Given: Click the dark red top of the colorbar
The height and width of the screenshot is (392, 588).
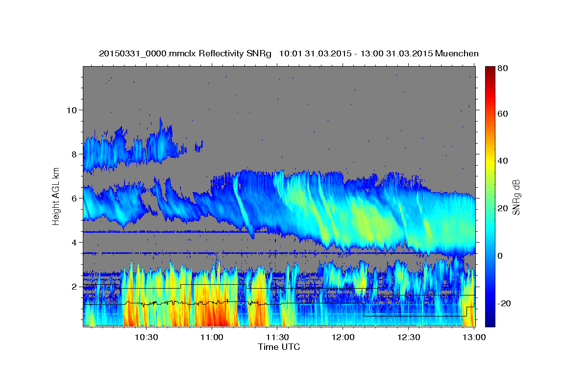Looking at the screenshot, I should coord(490,71).
